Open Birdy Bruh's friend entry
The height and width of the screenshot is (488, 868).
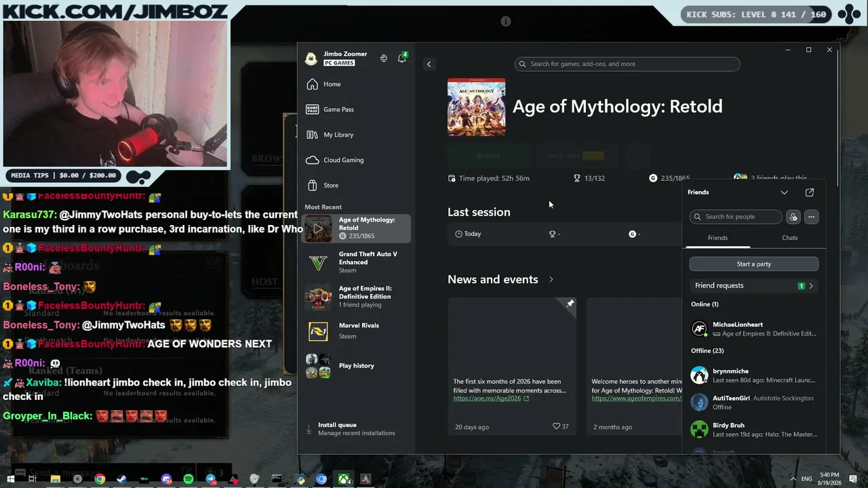tap(754, 430)
